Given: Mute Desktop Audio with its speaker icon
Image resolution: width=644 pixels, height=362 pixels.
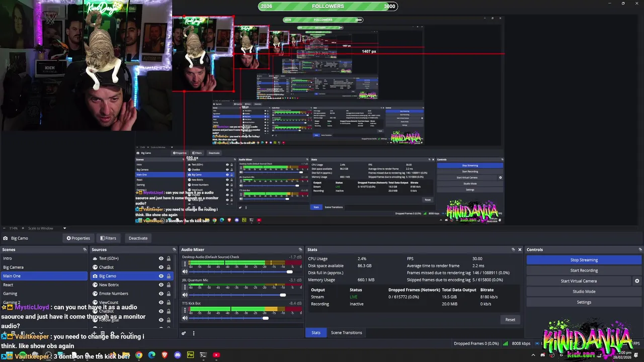Looking at the screenshot, I should 185,272.
